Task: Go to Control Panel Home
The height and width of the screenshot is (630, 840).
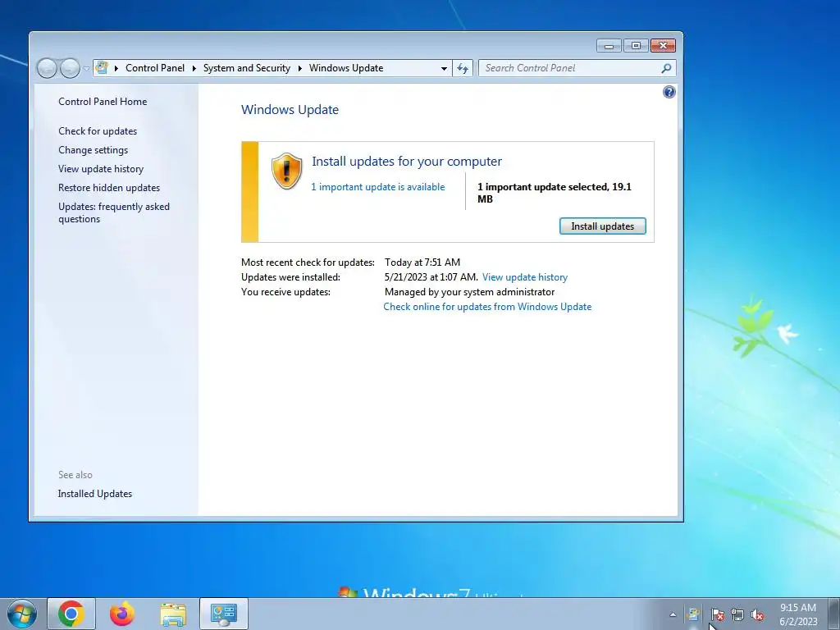Action: click(x=103, y=102)
